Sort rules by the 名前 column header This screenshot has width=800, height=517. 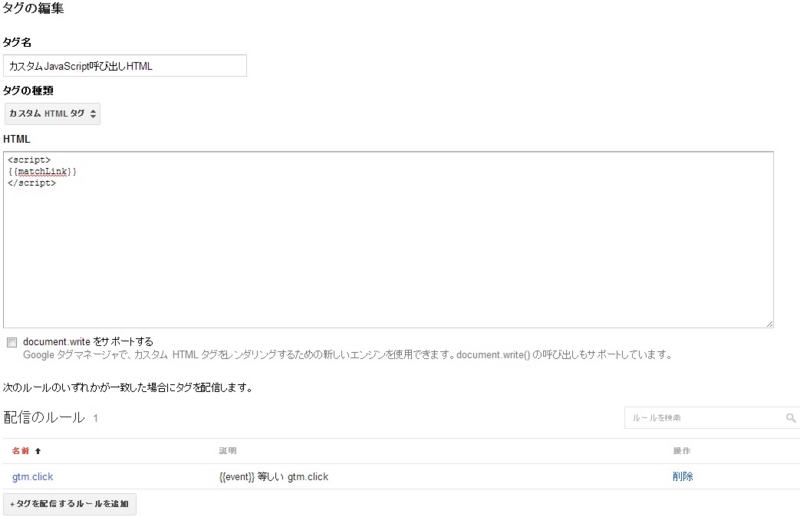pos(21,451)
